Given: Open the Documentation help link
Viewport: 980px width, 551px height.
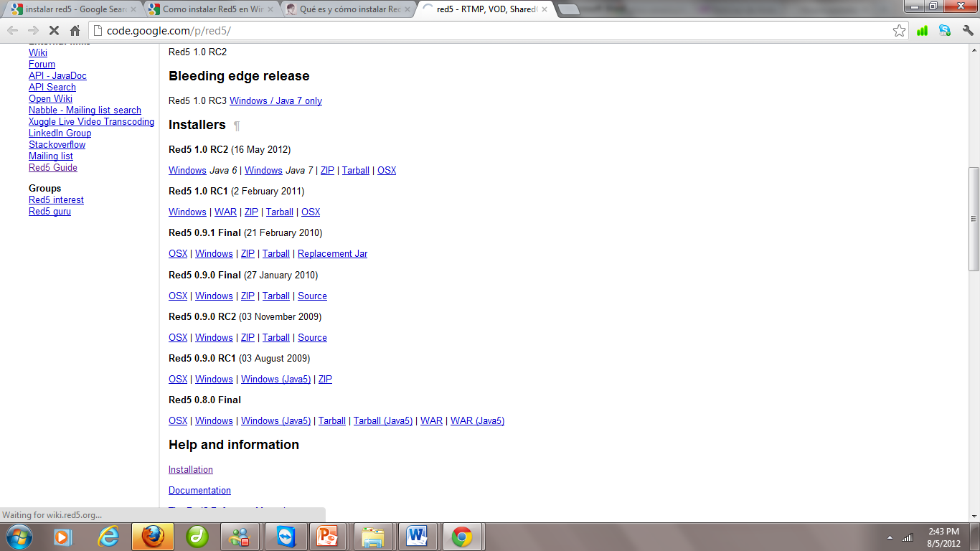Looking at the screenshot, I should [x=199, y=490].
